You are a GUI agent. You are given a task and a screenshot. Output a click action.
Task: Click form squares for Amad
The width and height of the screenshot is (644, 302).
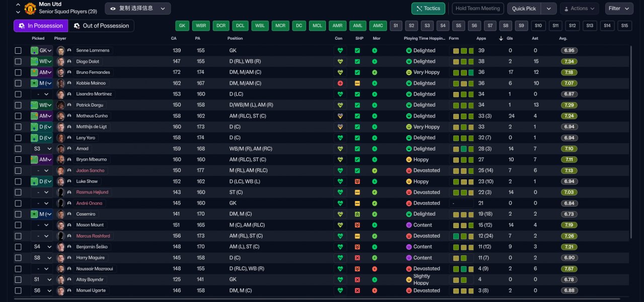463,149
